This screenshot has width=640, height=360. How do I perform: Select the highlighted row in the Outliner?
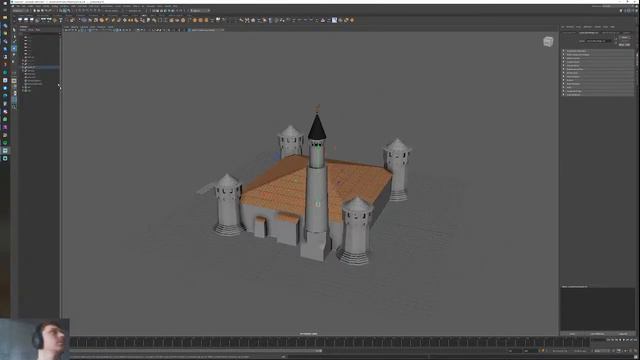coord(40,67)
